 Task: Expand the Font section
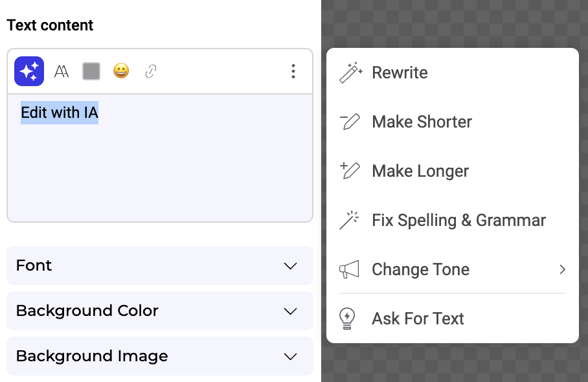point(160,265)
